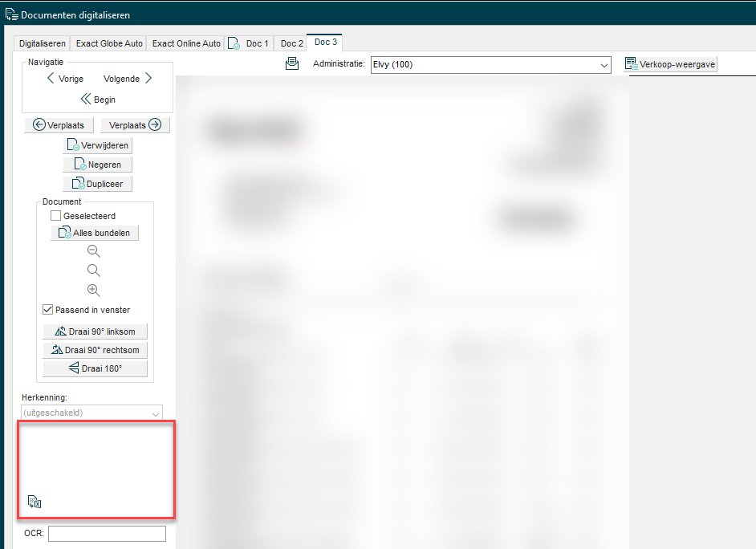The image size is (756, 549).
Task: Open the Exact Online Auto tab
Action: (x=186, y=43)
